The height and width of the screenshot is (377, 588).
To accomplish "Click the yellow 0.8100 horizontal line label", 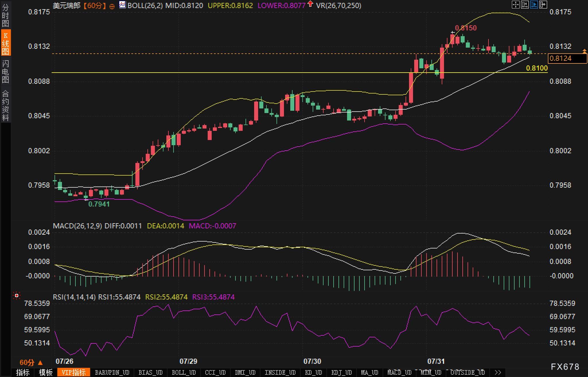I will (x=537, y=68).
